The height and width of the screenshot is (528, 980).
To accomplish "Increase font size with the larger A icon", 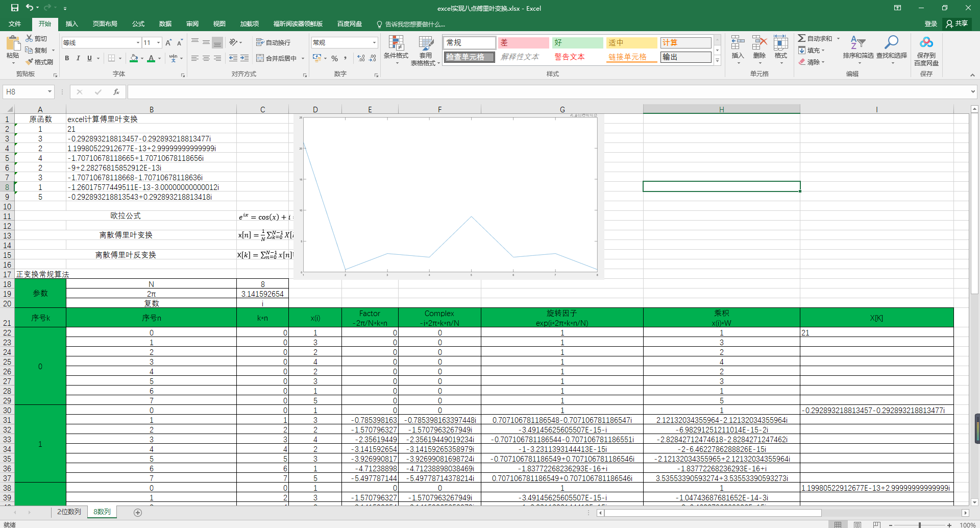I will click(x=168, y=43).
